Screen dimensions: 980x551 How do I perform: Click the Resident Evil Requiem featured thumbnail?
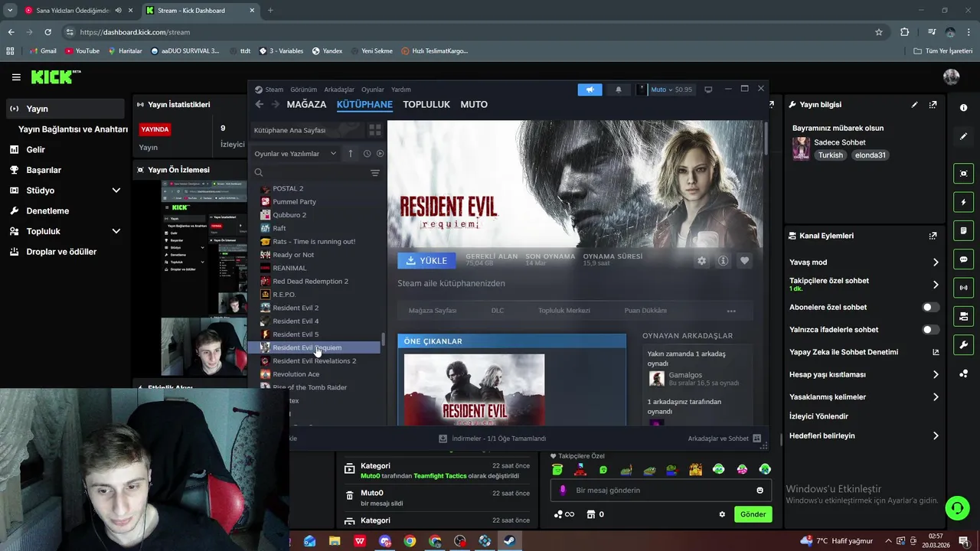pos(474,390)
